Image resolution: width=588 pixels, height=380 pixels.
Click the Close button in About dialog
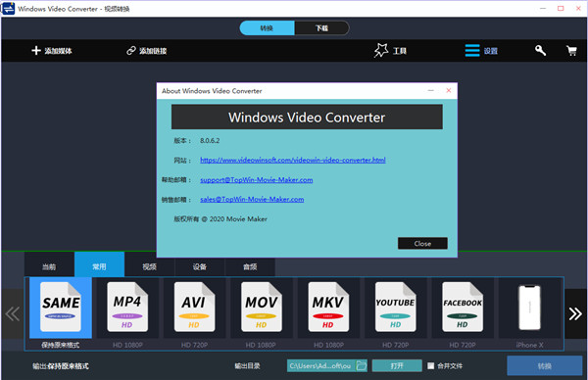point(422,243)
